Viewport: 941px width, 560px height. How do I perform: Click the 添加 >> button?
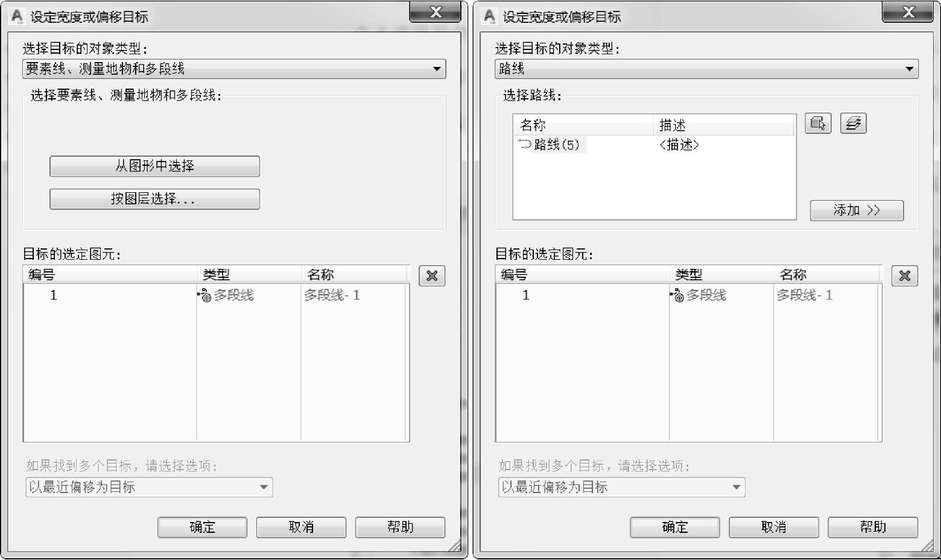(x=857, y=210)
